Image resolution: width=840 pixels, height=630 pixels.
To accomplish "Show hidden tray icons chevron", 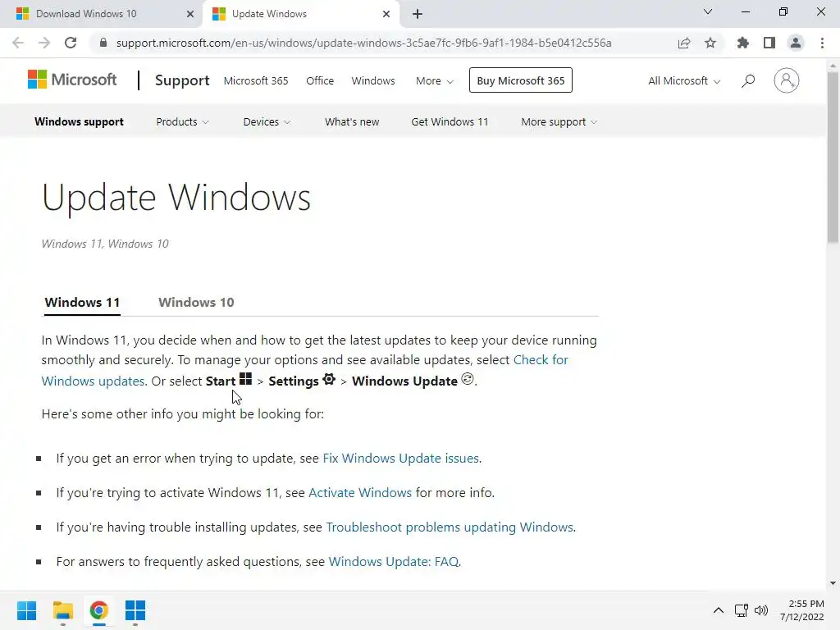I will pos(719,610).
